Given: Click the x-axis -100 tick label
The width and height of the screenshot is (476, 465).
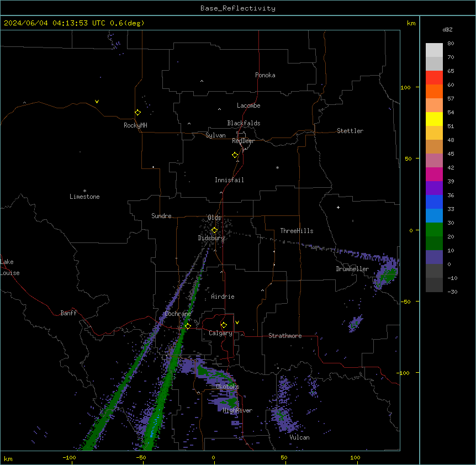Looking at the screenshot, I should (x=69, y=457).
